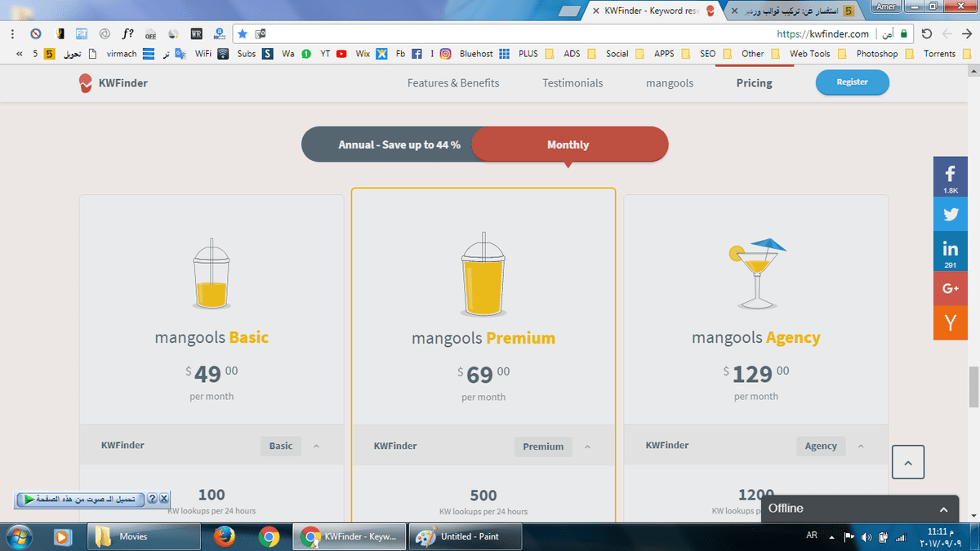Open Features & Benefits nav item

click(453, 82)
